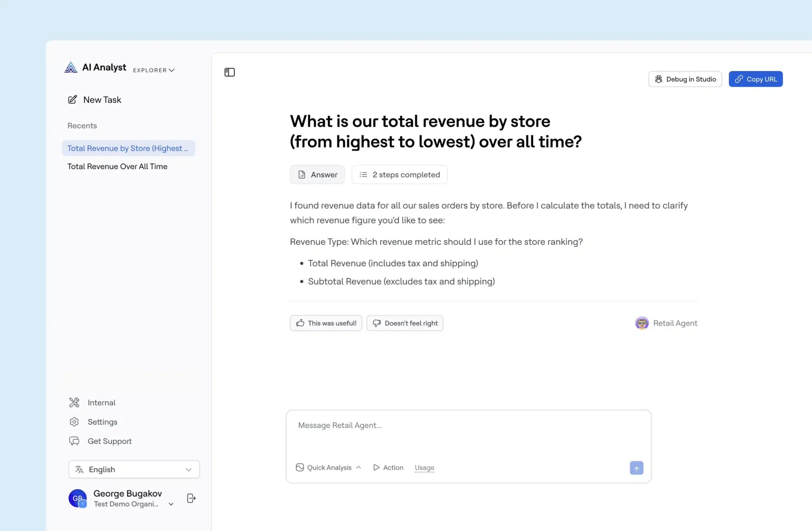Click the Doesn't feel right feedback button

point(405,323)
